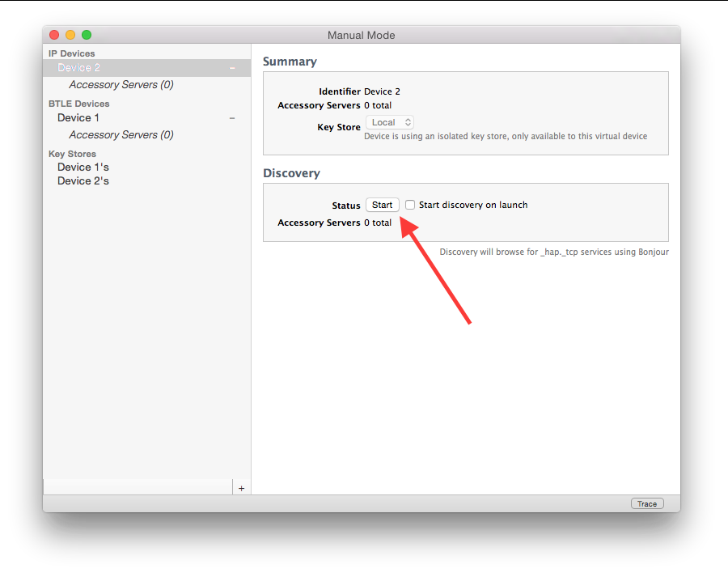728x577 pixels.
Task: Open Accessory Servers (0) under Device 2
Action: (121, 84)
